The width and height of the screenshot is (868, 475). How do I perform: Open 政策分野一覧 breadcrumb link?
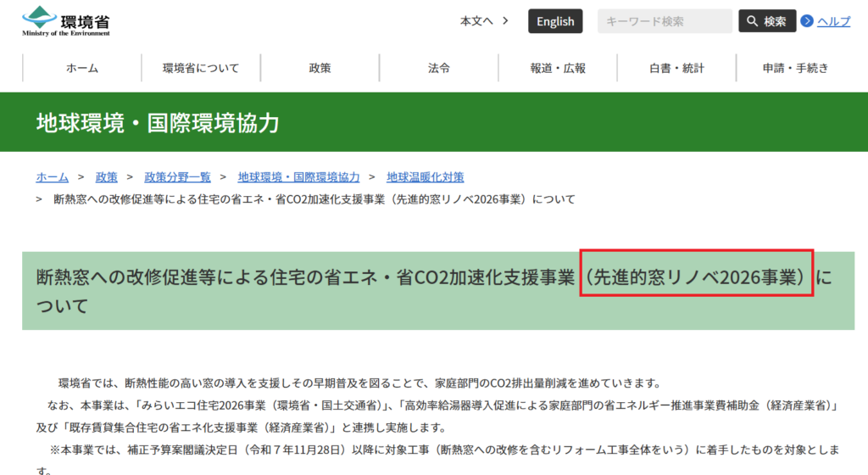pyautogui.click(x=177, y=176)
